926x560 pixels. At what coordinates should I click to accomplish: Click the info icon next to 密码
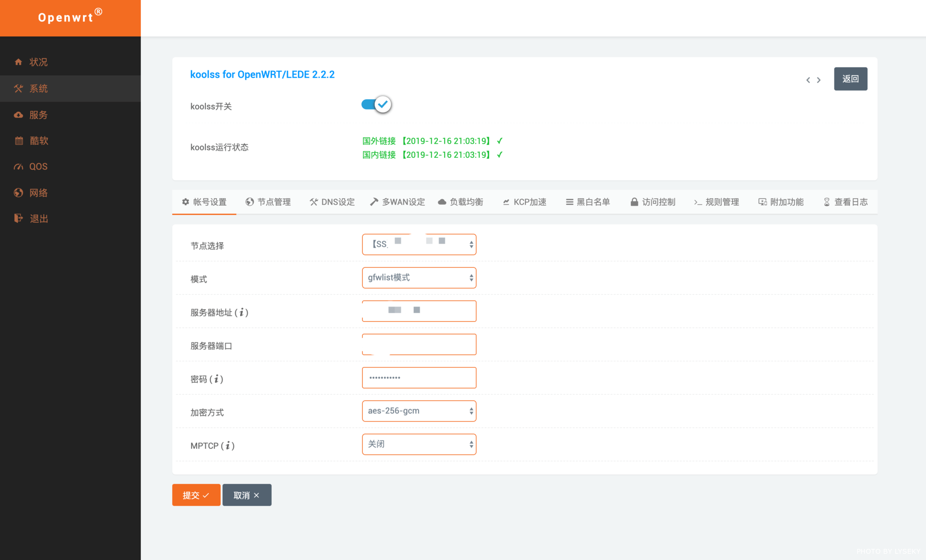(x=217, y=379)
